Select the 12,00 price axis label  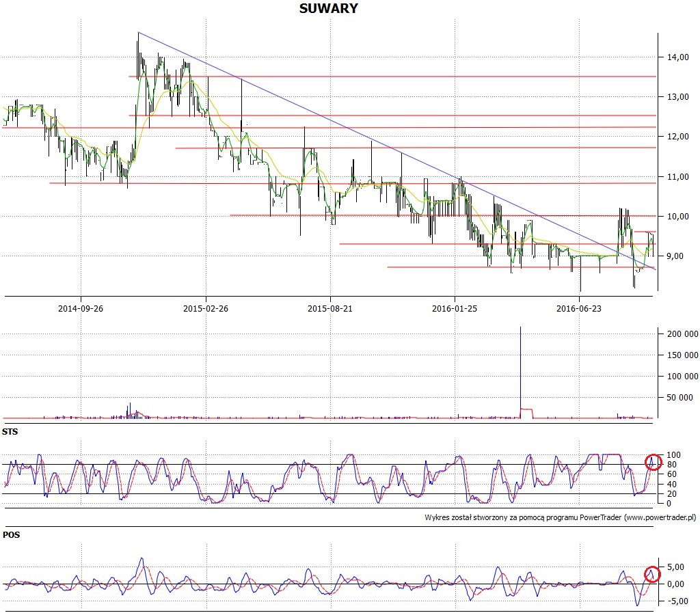tap(677, 137)
